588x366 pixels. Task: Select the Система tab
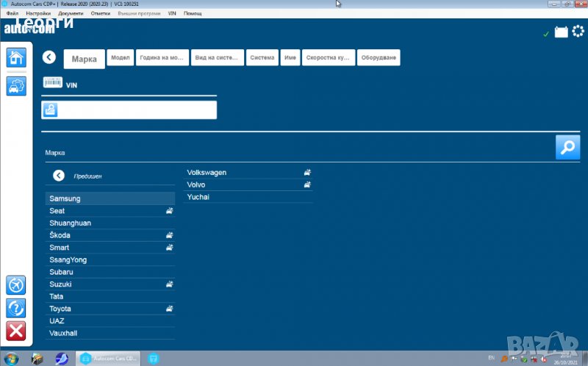pyautogui.click(x=262, y=57)
